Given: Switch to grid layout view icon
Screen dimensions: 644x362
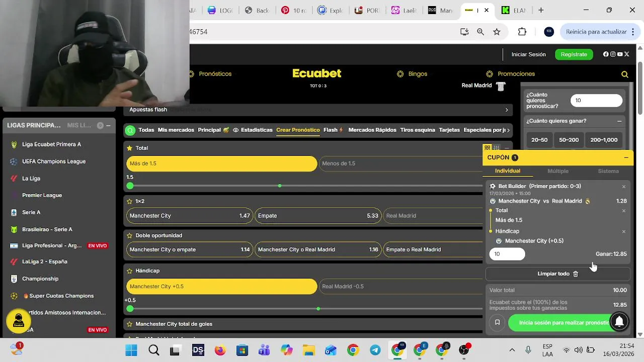Looking at the screenshot, I should point(487,148).
